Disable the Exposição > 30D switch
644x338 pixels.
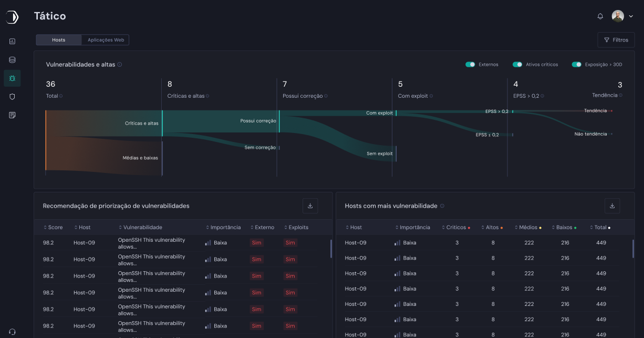pyautogui.click(x=577, y=65)
